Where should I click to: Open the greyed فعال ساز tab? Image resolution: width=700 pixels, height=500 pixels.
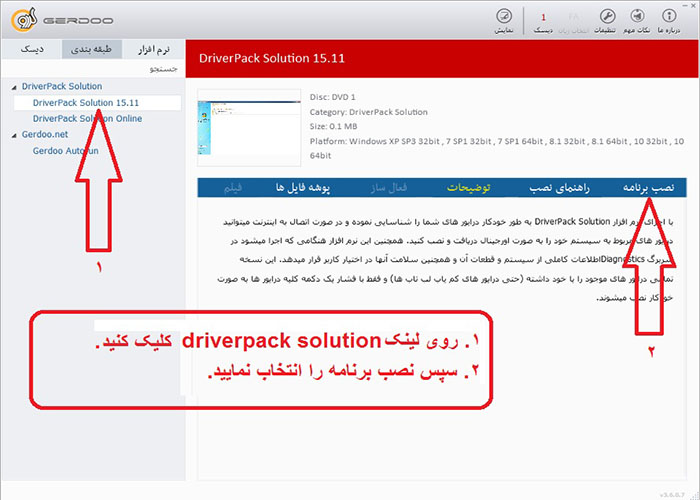click(388, 188)
